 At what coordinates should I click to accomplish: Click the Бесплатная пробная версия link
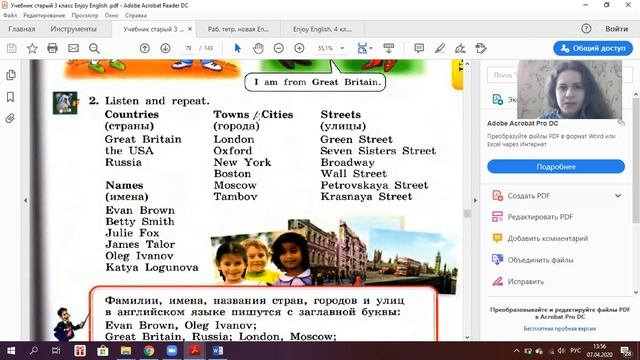(560, 329)
